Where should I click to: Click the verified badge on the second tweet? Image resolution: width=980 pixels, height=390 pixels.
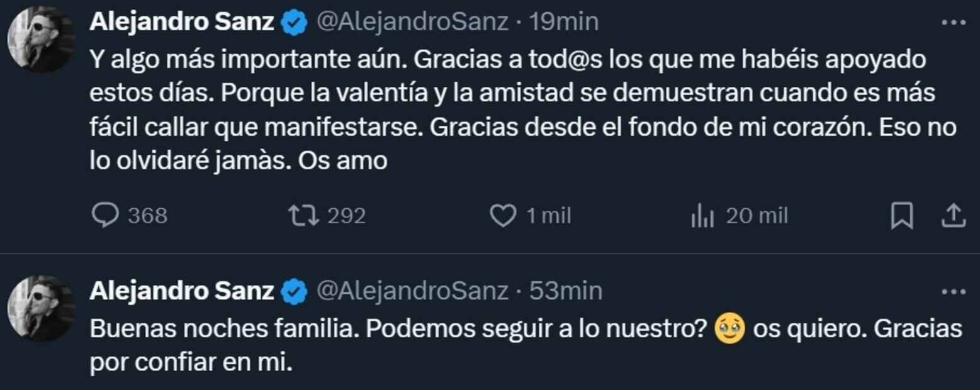tap(295, 292)
